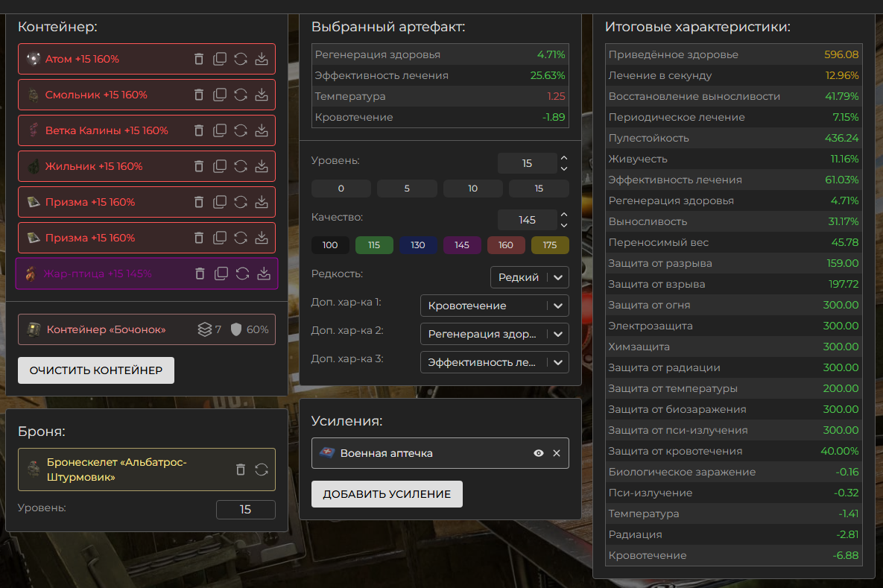Pick the gold 175 quality swatch
883x588 pixels.
(550, 245)
